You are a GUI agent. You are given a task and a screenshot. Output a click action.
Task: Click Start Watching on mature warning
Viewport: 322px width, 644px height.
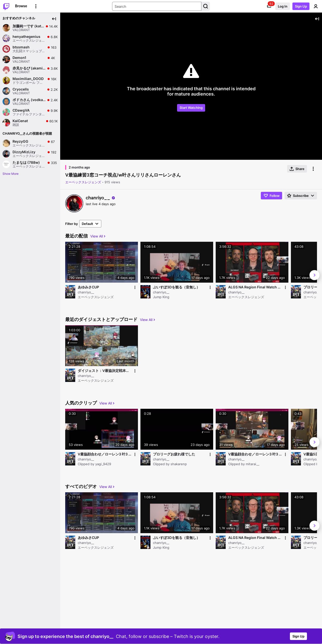191,108
